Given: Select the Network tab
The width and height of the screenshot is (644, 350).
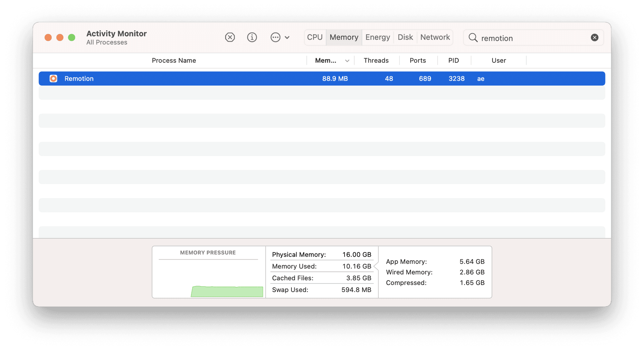Looking at the screenshot, I should coord(435,37).
